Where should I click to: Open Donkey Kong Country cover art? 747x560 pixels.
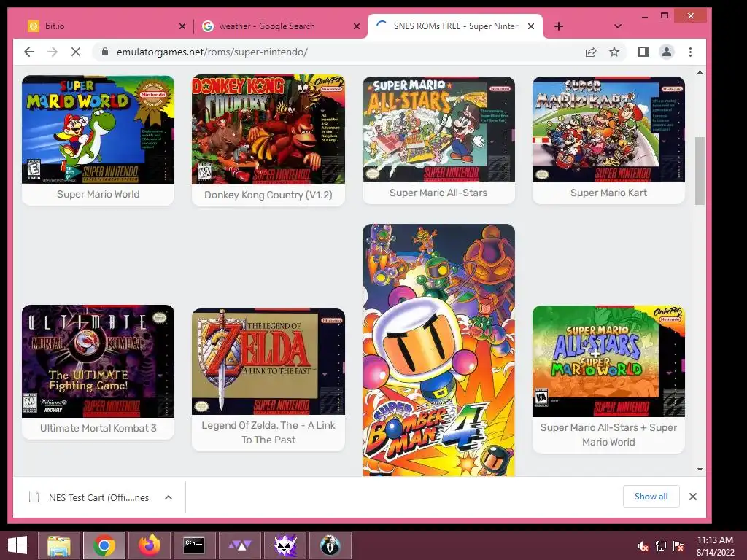pos(268,130)
